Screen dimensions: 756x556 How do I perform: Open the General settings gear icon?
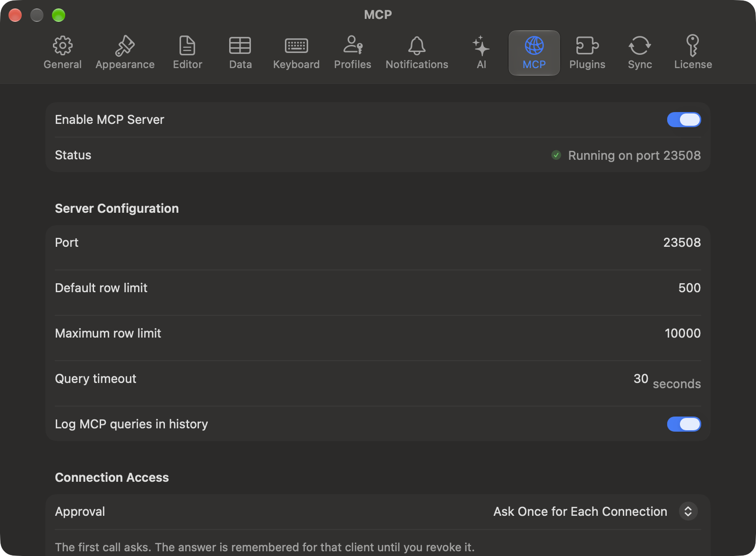pos(62,46)
